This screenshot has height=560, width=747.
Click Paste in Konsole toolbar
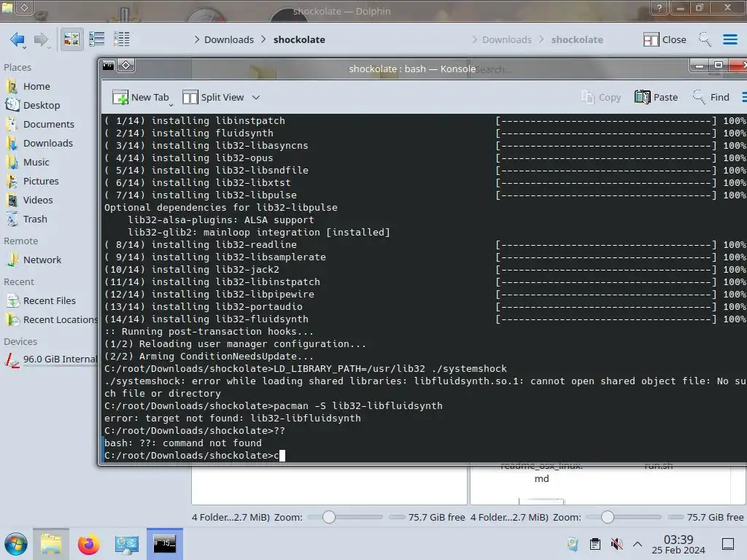[657, 97]
